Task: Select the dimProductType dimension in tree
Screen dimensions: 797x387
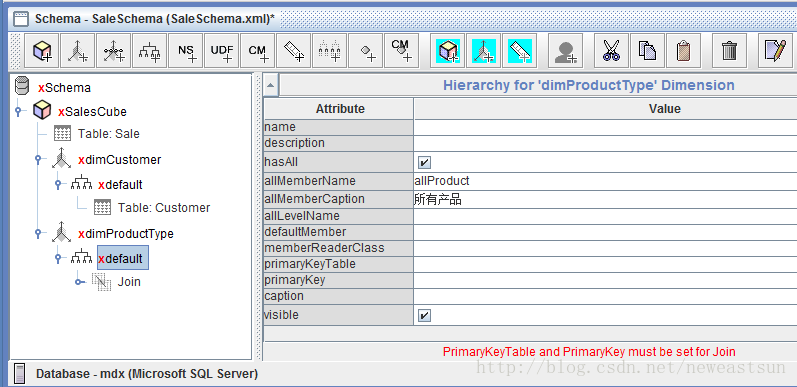Action: click(x=126, y=233)
